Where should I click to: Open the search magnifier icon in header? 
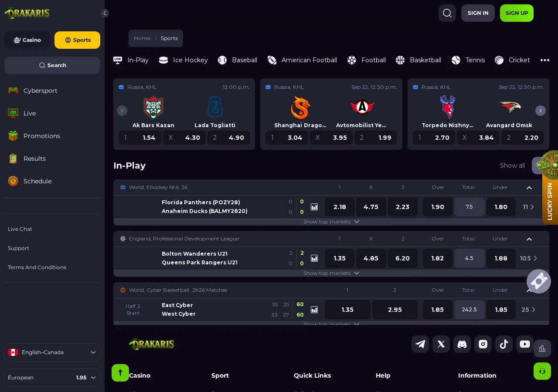click(447, 13)
